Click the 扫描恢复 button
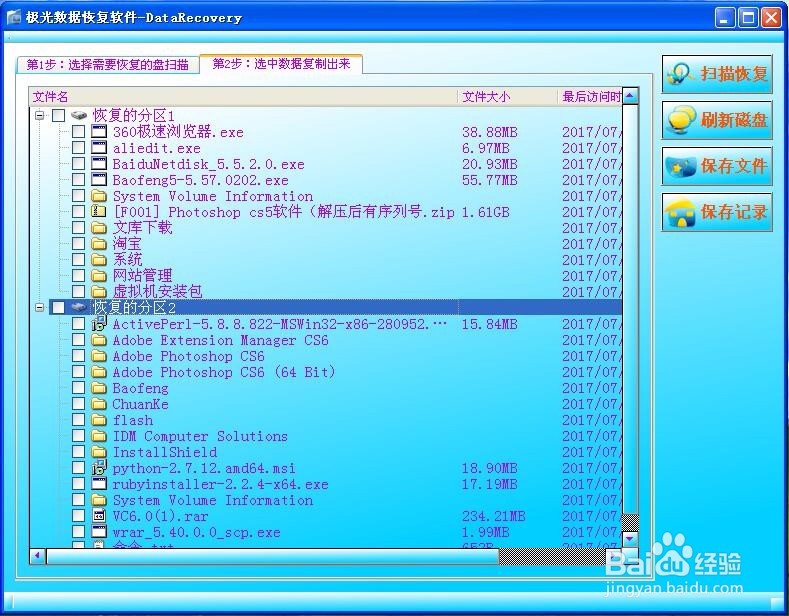Viewport: 789px width, 616px height. (x=717, y=74)
